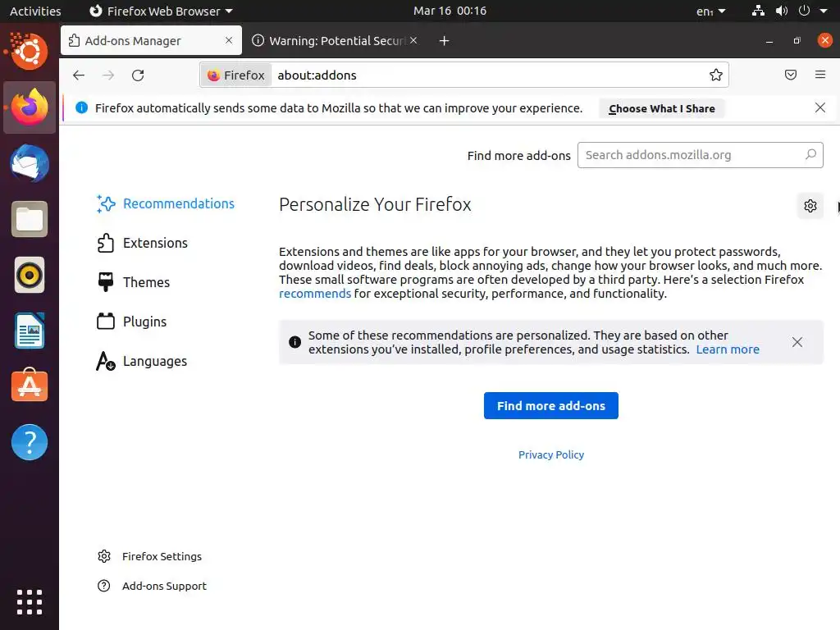Viewport: 840px width, 630px height.
Task: Open Ubuntu Software from dock
Action: point(30,386)
